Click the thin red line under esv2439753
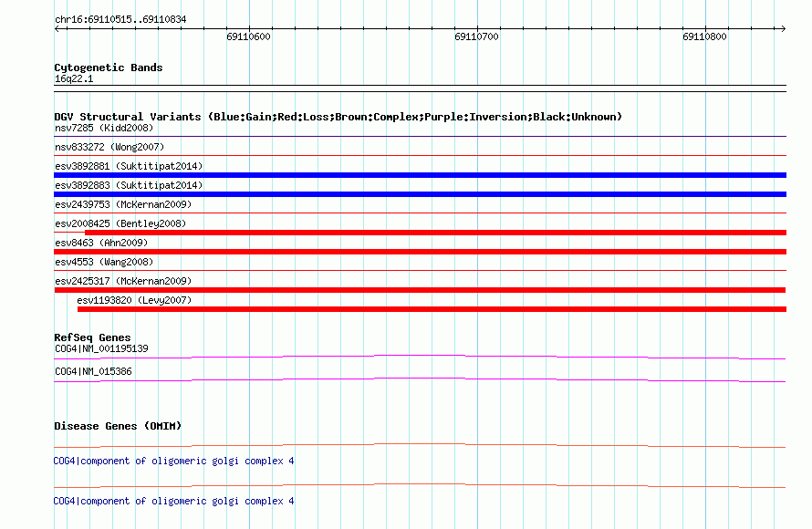Viewport: 812px width, 529px height. 420,213
